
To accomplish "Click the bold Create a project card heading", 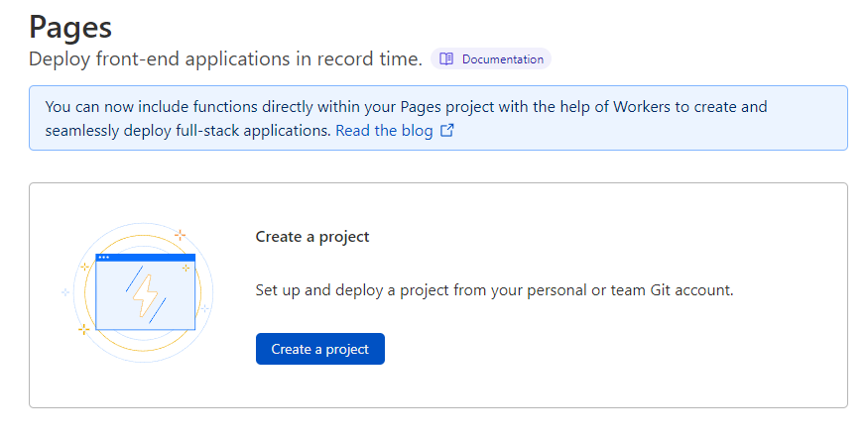I will coord(312,237).
